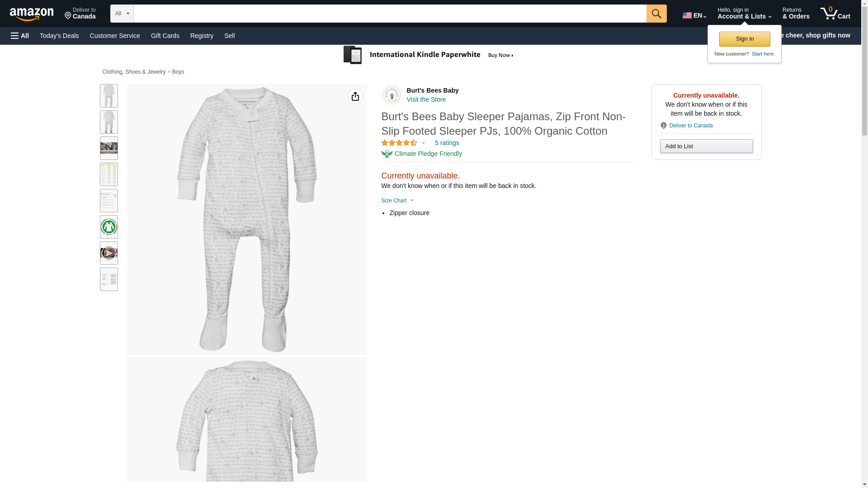This screenshot has height=488, width=868.
Task: Click the Burt's Bees Baby brand logo
Action: coord(392,95)
